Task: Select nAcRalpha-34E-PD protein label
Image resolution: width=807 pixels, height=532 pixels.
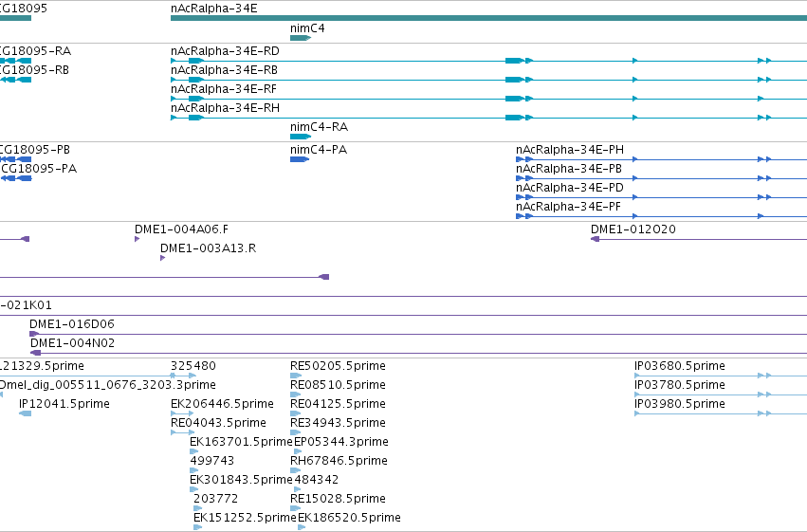Action: [570, 188]
